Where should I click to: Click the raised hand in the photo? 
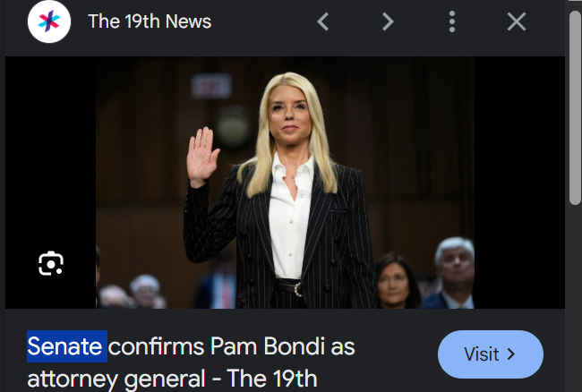202,156
